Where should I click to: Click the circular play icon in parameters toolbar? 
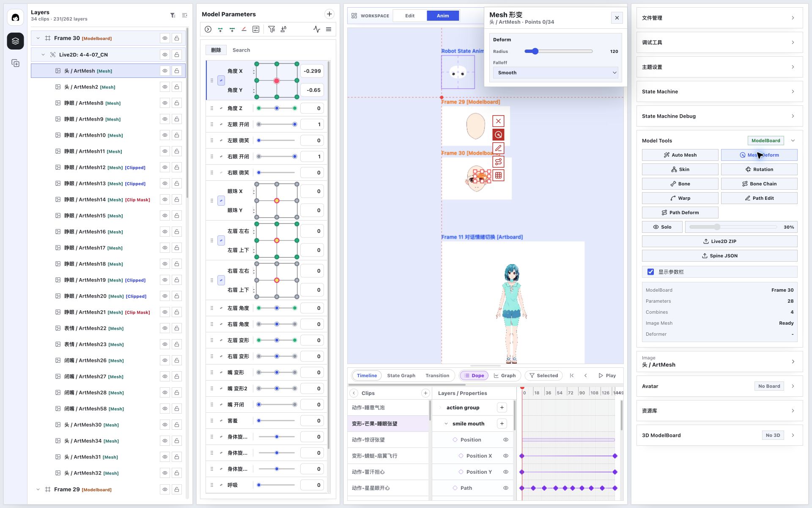pos(208,29)
